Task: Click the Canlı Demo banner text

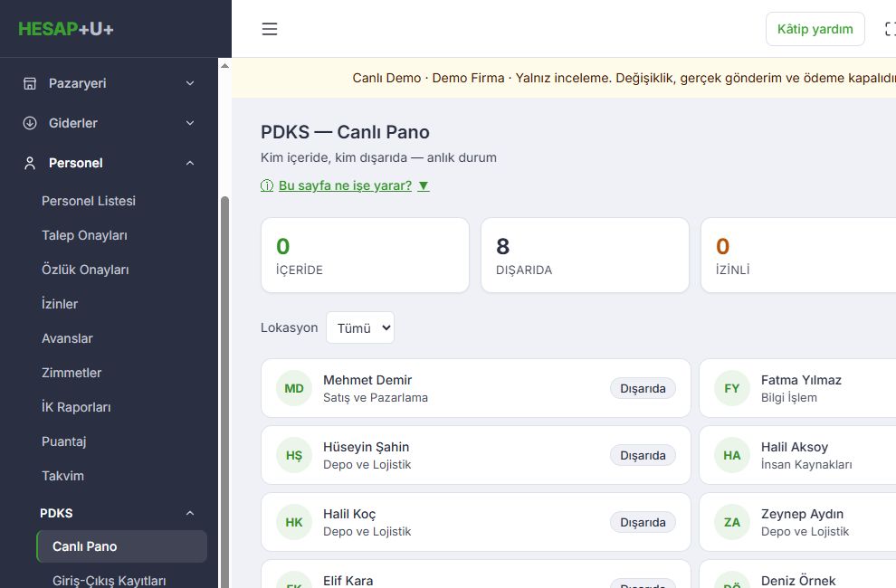Action: coord(624,78)
